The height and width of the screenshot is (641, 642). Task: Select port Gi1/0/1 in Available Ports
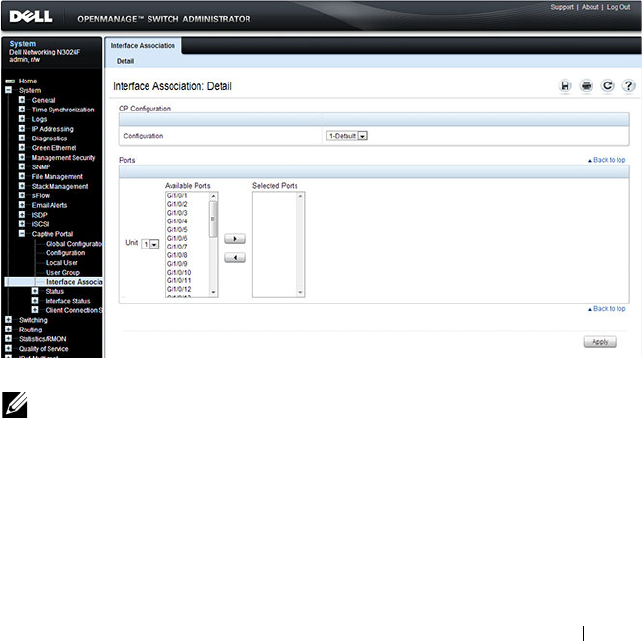point(177,196)
